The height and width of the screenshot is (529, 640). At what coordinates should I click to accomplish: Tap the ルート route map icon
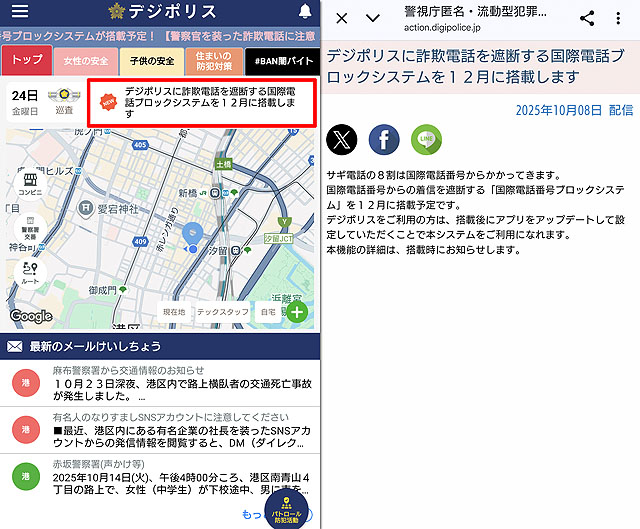pyautogui.click(x=28, y=273)
